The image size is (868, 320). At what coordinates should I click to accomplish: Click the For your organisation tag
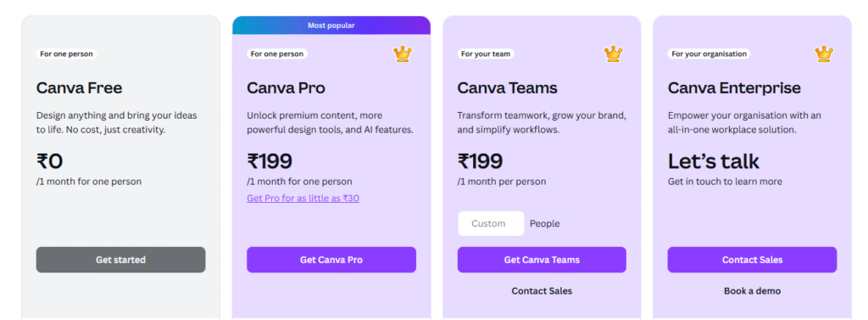(x=709, y=53)
